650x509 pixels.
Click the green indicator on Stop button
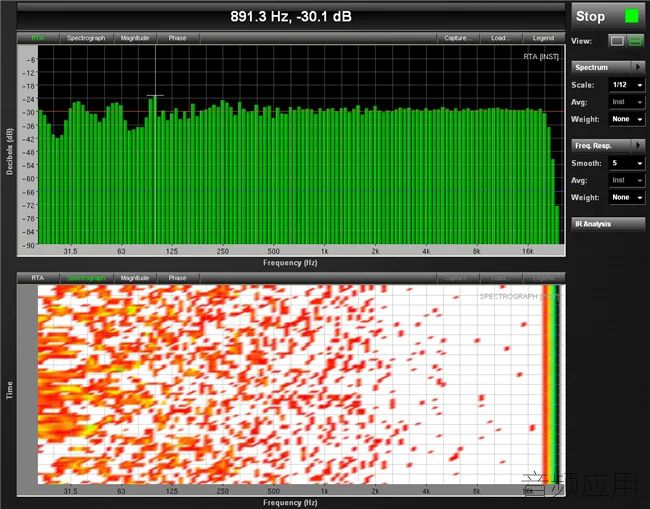pyautogui.click(x=632, y=16)
